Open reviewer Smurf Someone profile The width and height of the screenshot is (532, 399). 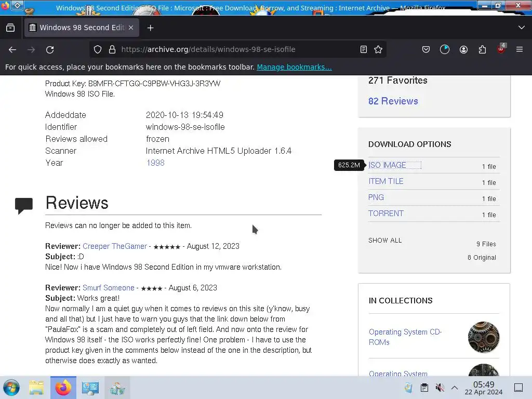[108, 288]
